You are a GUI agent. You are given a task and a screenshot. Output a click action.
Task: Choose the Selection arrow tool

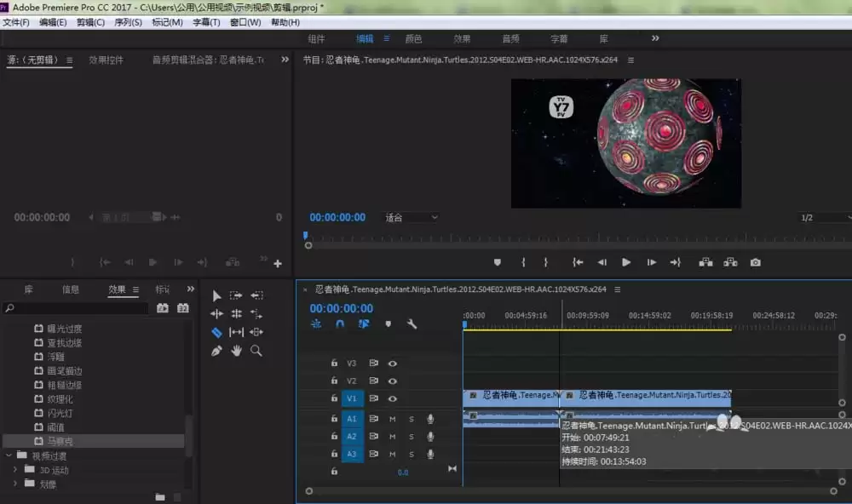point(216,295)
